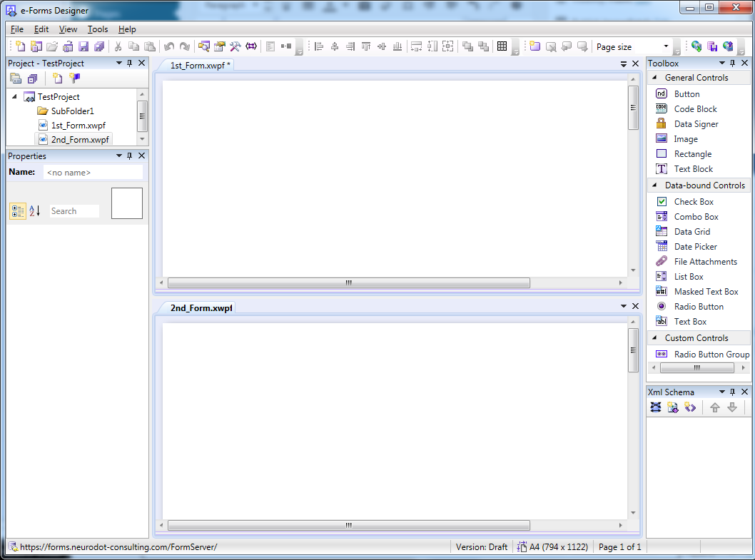Toggle the grid display icon

pyautogui.click(x=502, y=46)
